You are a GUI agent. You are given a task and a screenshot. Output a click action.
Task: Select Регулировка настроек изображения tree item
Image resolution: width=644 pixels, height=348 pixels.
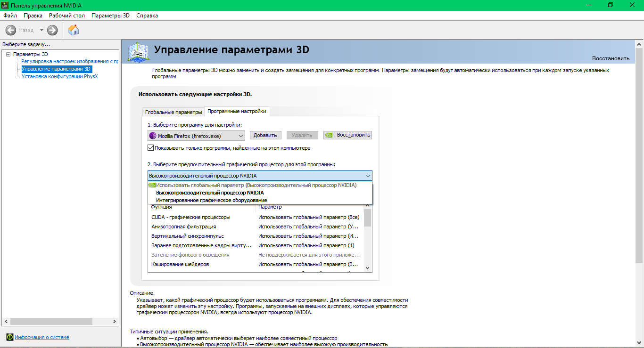(x=70, y=61)
